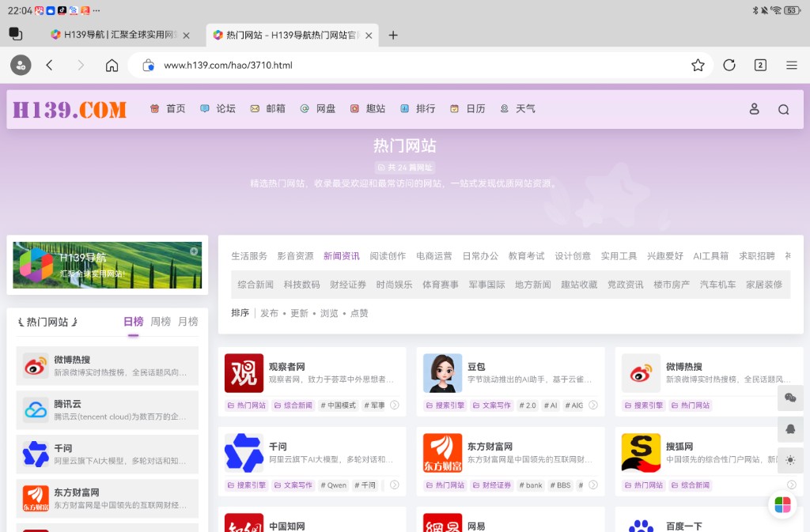
Task: Click 千问 logo in the card grid
Action: click(244, 453)
